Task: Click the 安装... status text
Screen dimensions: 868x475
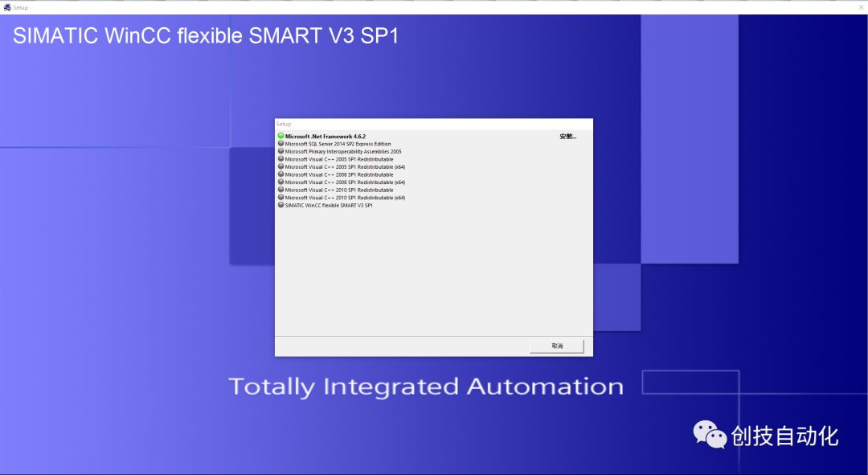Action: point(568,136)
